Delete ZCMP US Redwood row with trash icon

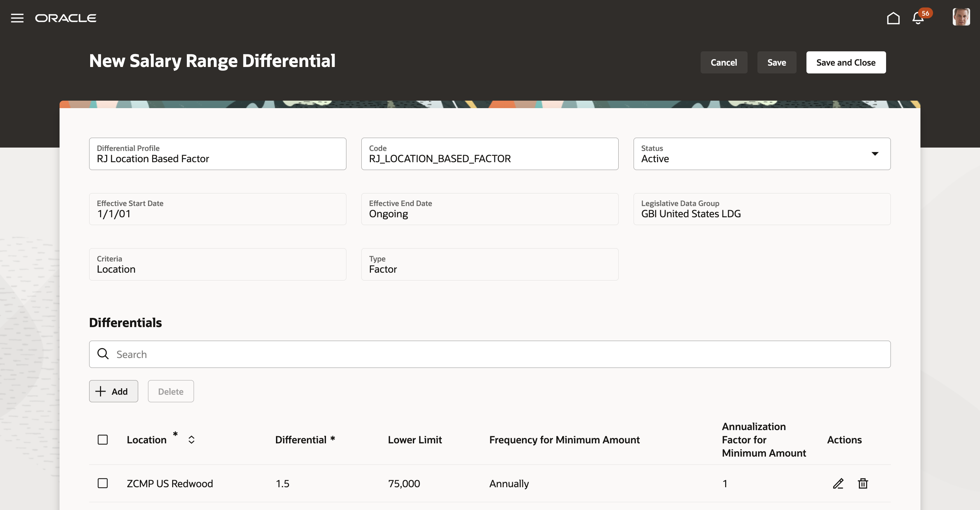863,483
